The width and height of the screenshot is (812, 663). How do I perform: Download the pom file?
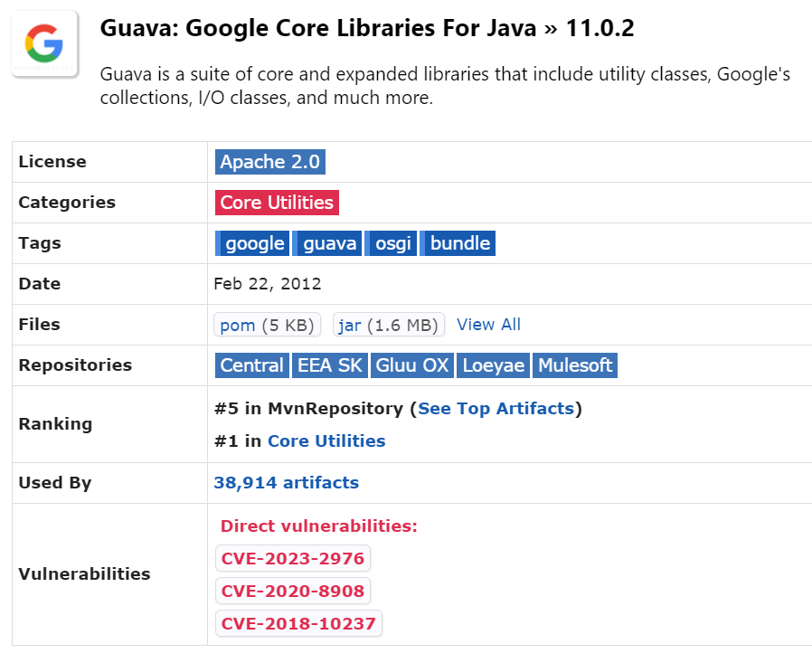coord(238,325)
